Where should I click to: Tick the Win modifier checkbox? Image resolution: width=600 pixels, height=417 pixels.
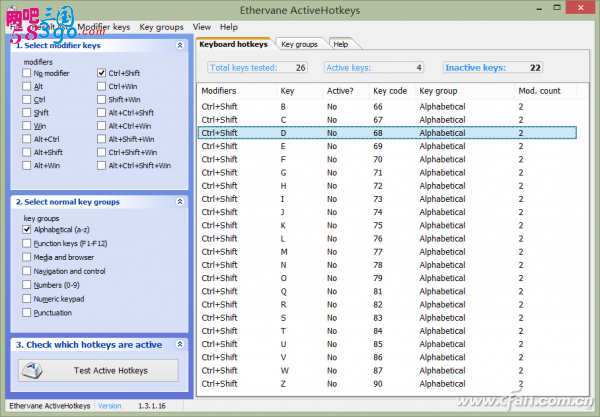click(26, 126)
